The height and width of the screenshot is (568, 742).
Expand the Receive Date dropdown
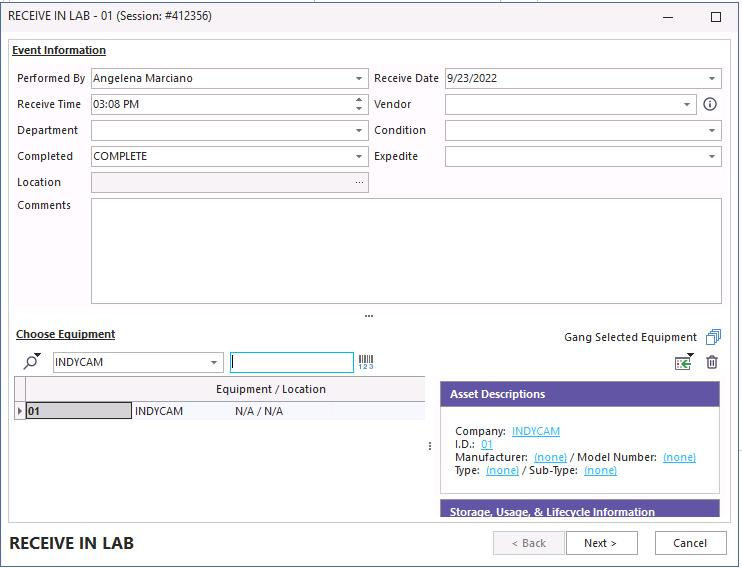tap(712, 78)
